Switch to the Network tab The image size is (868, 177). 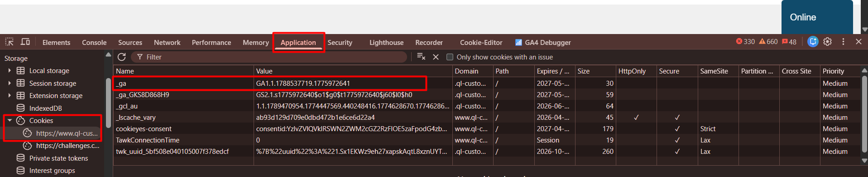point(167,42)
